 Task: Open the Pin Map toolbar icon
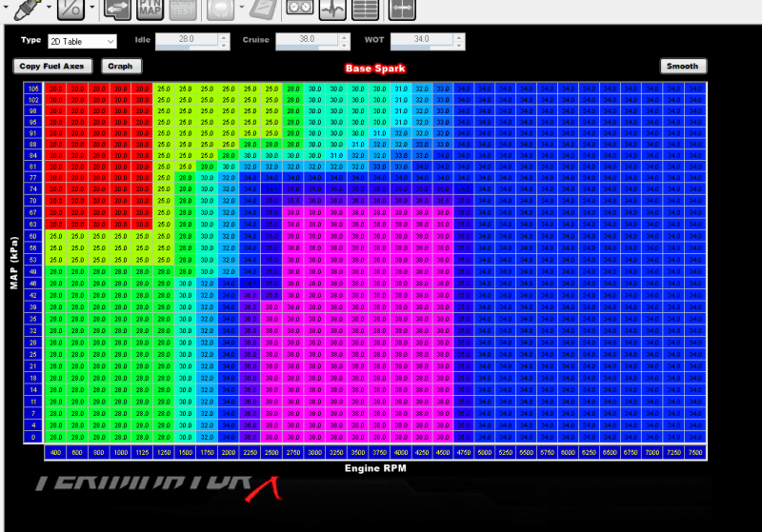[x=150, y=8]
